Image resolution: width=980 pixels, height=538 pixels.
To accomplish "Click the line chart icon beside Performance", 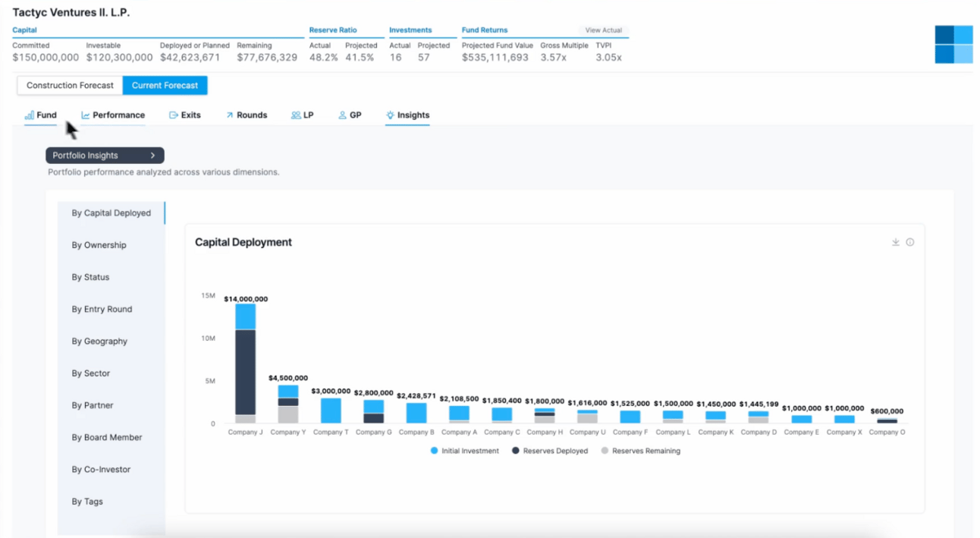I will pyautogui.click(x=86, y=115).
